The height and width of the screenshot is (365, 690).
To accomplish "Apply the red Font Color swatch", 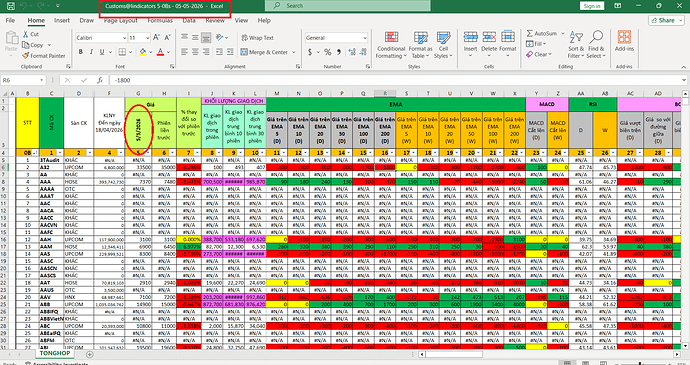I will coord(160,52).
